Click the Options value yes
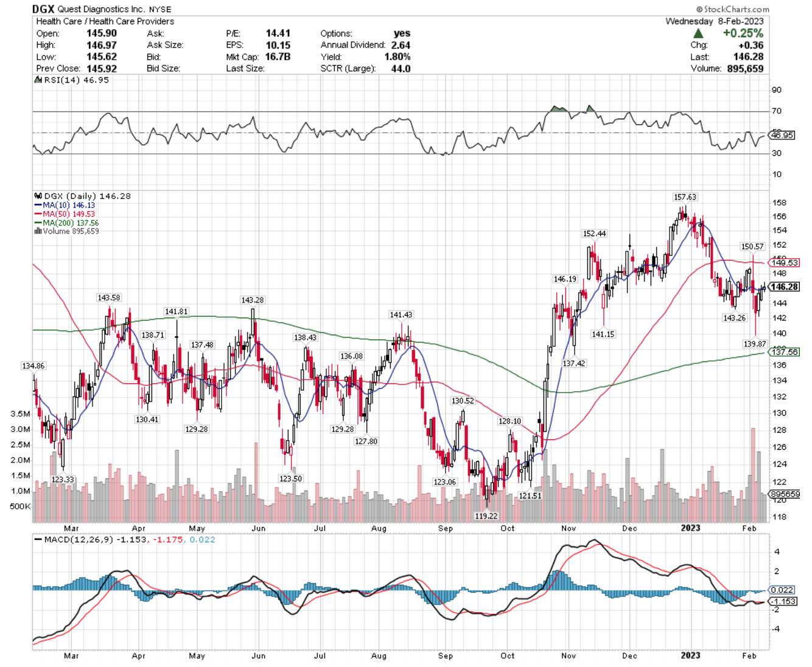Viewport: 812px width, 667px height. pyautogui.click(x=402, y=33)
